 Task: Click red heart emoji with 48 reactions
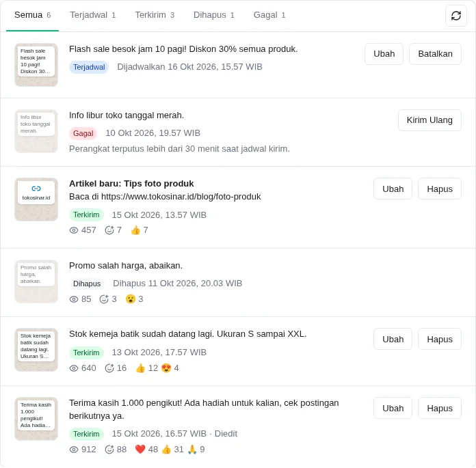tap(140, 449)
